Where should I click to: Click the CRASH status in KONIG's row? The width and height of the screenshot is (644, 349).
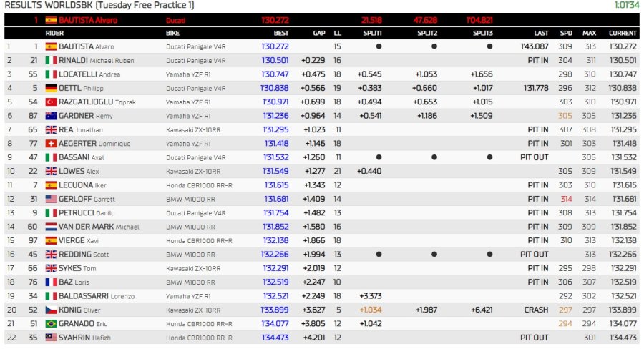click(x=536, y=310)
